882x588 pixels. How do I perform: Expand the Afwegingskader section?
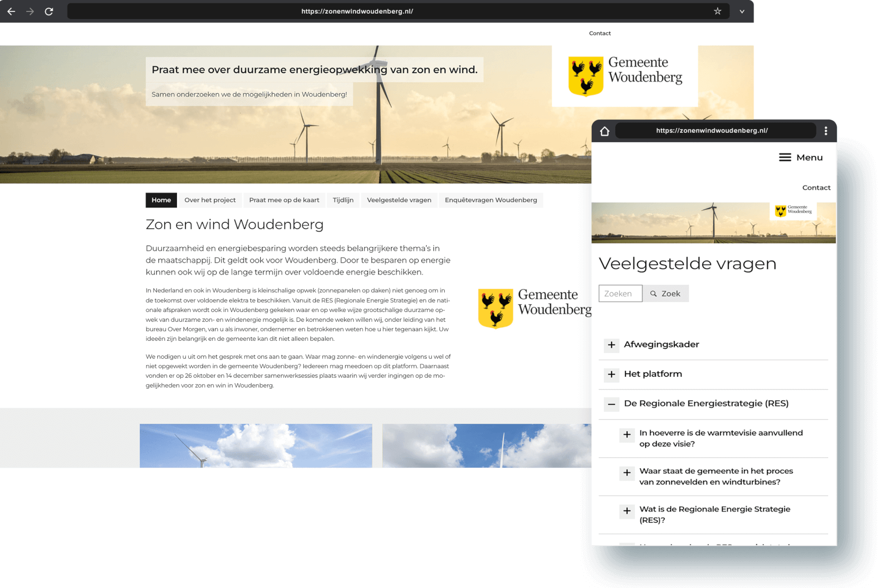pos(612,345)
